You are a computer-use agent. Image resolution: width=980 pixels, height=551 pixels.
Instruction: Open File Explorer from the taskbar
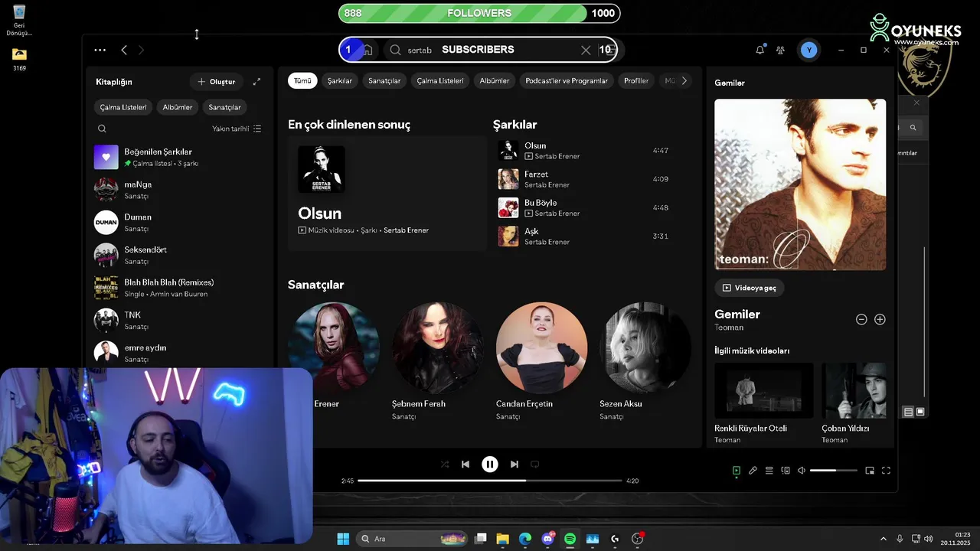(x=502, y=539)
